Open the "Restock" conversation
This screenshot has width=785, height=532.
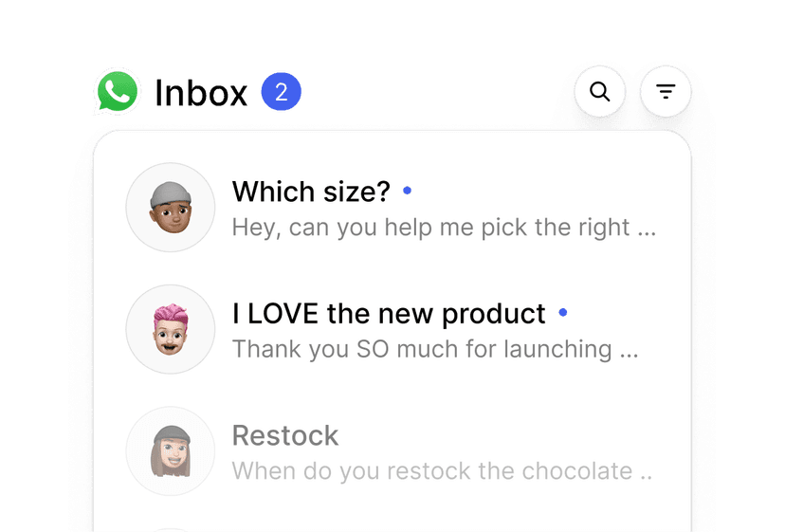tap(285, 435)
